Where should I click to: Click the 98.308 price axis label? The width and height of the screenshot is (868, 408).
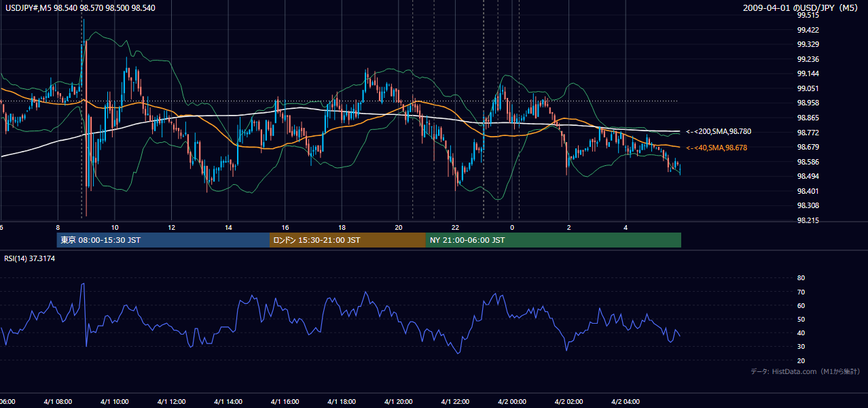coord(808,205)
